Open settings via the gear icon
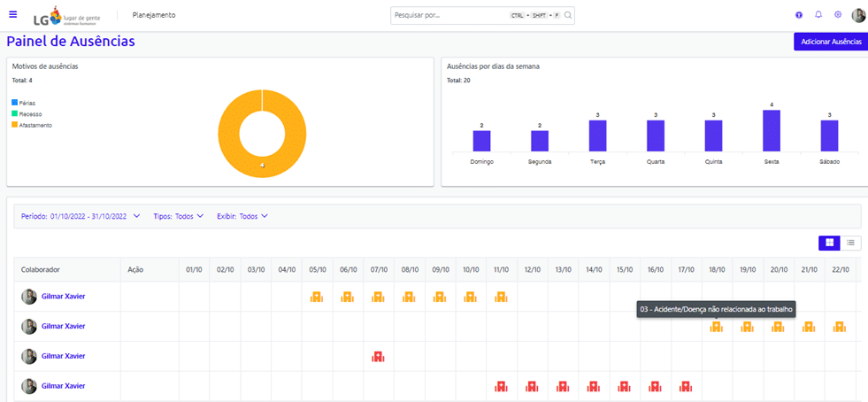868x402 pixels. click(838, 15)
